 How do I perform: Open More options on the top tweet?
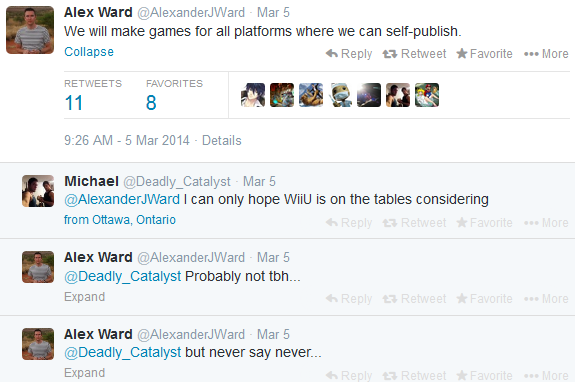pyautogui.click(x=546, y=54)
